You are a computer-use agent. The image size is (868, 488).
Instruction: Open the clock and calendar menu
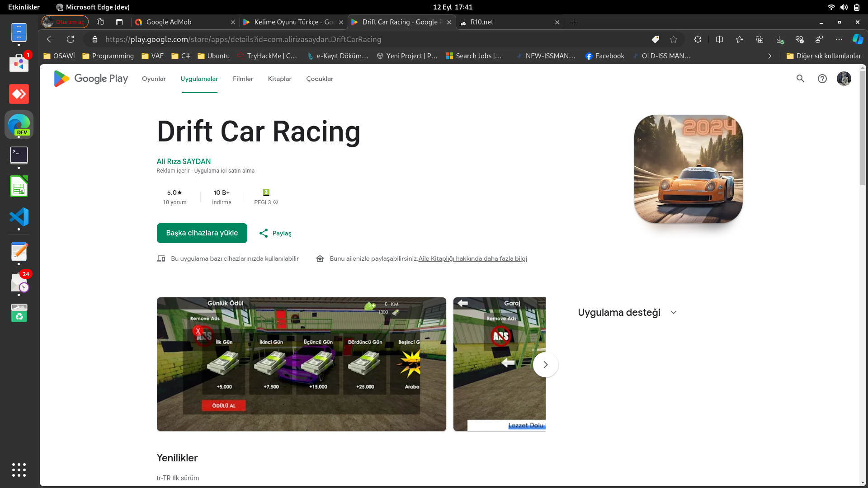point(453,7)
